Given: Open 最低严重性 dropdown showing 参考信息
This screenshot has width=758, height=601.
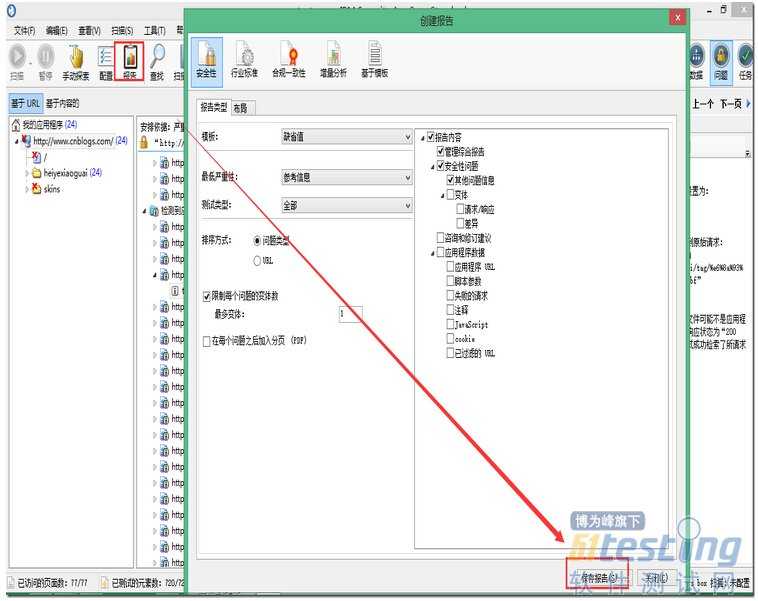Looking at the screenshot, I should (x=347, y=178).
